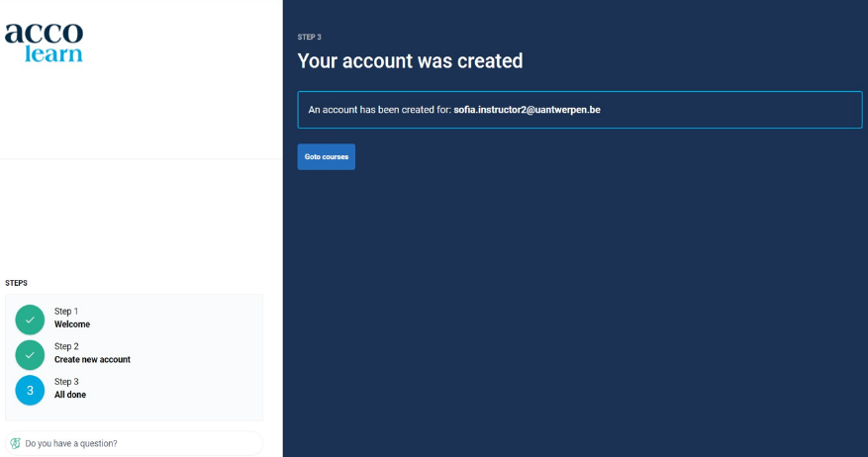Click the 'STEPS' section heading
This screenshot has width=868, height=457.
(16, 283)
